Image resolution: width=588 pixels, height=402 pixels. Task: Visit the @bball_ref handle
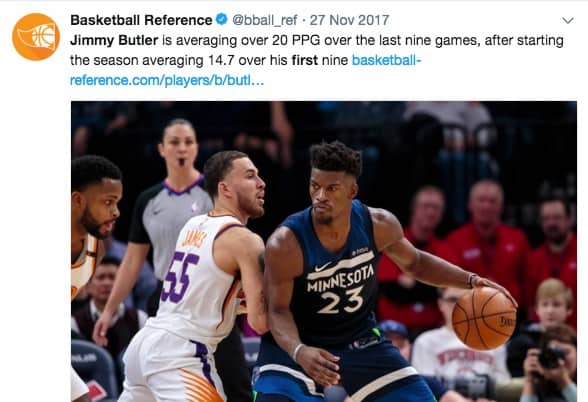click(265, 20)
